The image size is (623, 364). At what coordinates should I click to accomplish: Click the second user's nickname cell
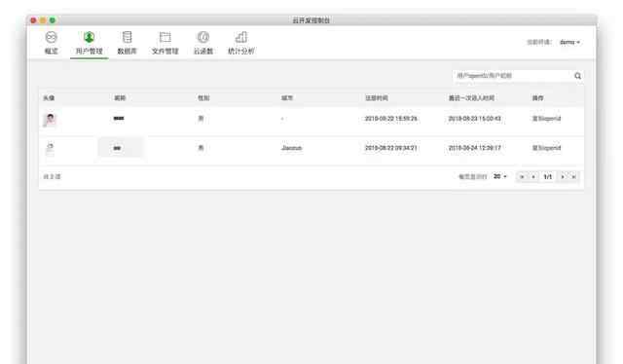coord(121,148)
